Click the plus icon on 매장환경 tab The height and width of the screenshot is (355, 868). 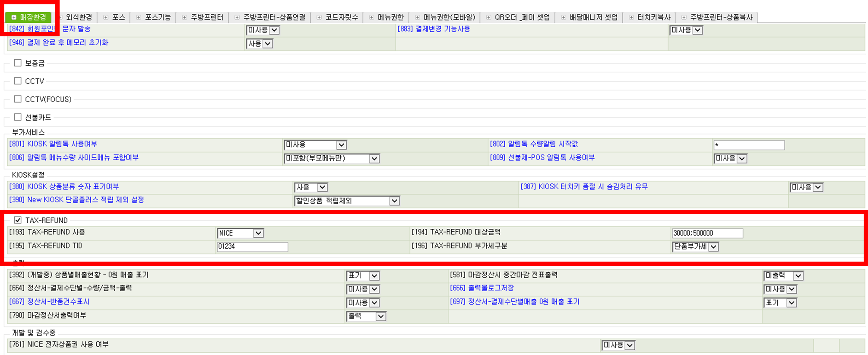coord(14,17)
